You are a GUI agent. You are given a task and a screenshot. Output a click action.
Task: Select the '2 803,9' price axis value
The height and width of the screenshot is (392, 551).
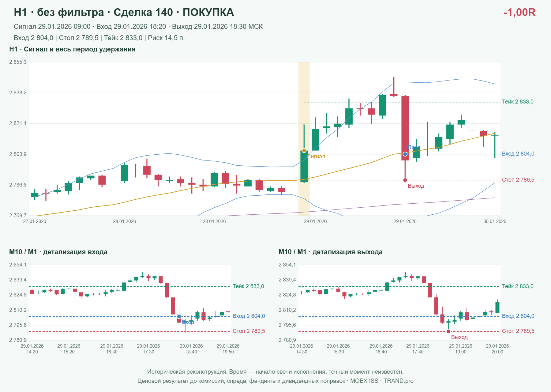[18, 154]
